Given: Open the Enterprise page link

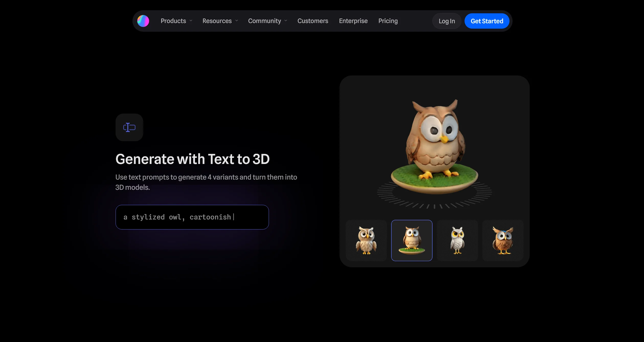Looking at the screenshot, I should [x=353, y=21].
